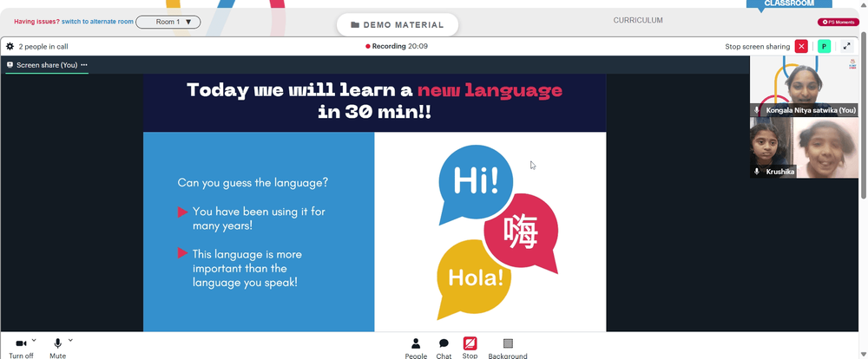This screenshot has height=359, width=868.
Task: Click Stop screen sharing text
Action: tap(757, 47)
